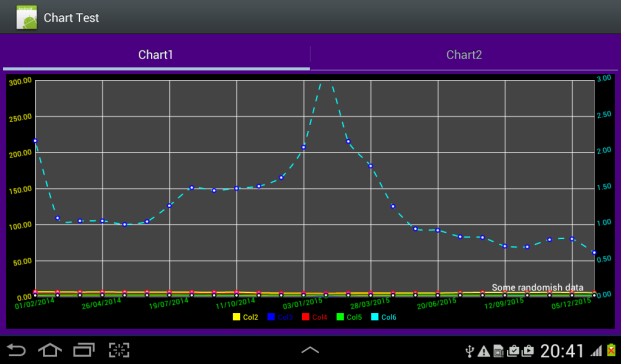
Task: Click the red Col4 legend entry
Action: point(314,317)
